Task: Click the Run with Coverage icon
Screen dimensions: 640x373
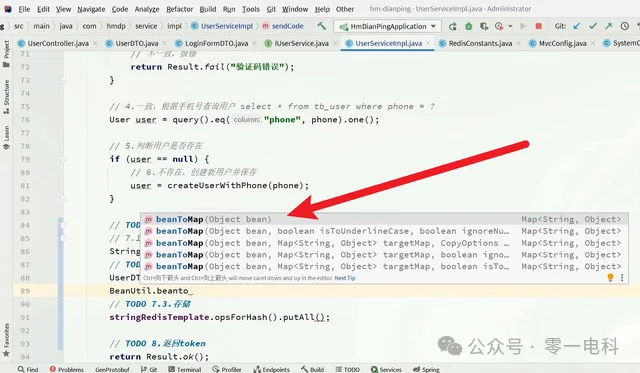Action: click(484, 27)
